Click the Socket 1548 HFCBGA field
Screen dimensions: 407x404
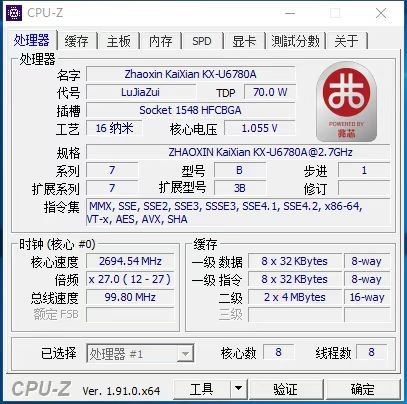tap(191, 110)
